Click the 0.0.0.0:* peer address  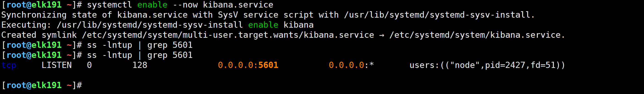(351, 65)
